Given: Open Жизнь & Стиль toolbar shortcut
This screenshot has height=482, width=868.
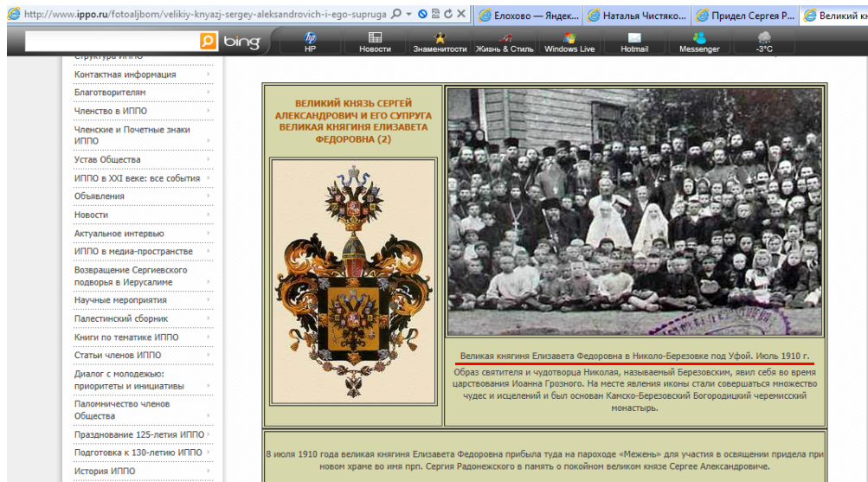Looking at the screenshot, I should click(505, 42).
